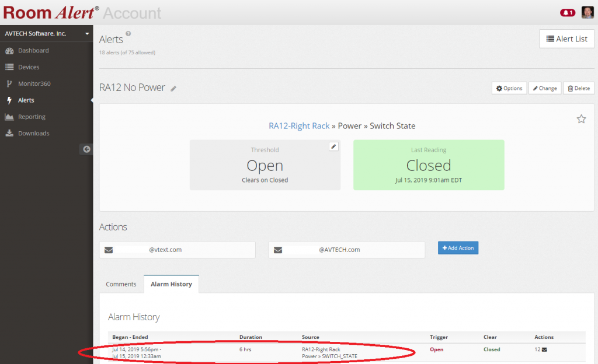Follow the RA12-Right Rack link

point(299,126)
